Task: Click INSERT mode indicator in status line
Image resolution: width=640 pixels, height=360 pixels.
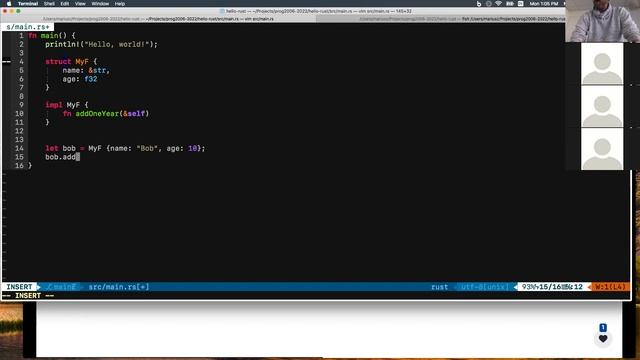Action: 19,287
